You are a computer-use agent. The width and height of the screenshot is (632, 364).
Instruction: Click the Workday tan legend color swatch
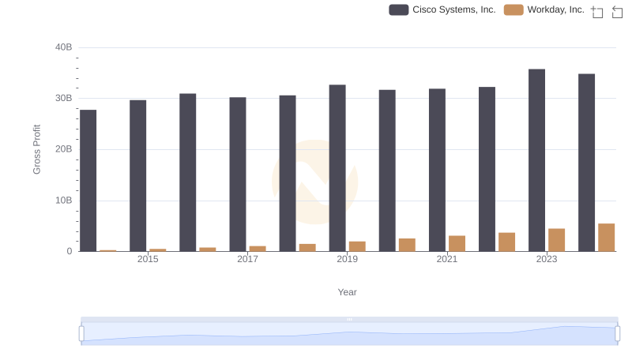point(513,9)
